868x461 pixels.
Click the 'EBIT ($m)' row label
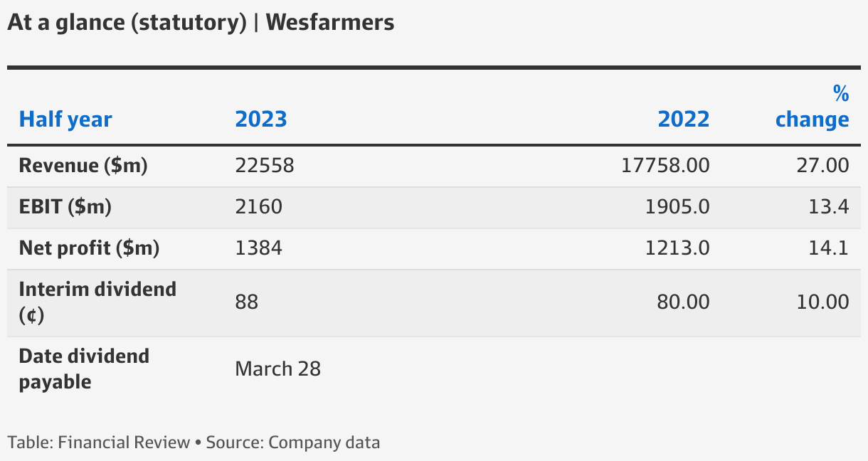coord(65,207)
